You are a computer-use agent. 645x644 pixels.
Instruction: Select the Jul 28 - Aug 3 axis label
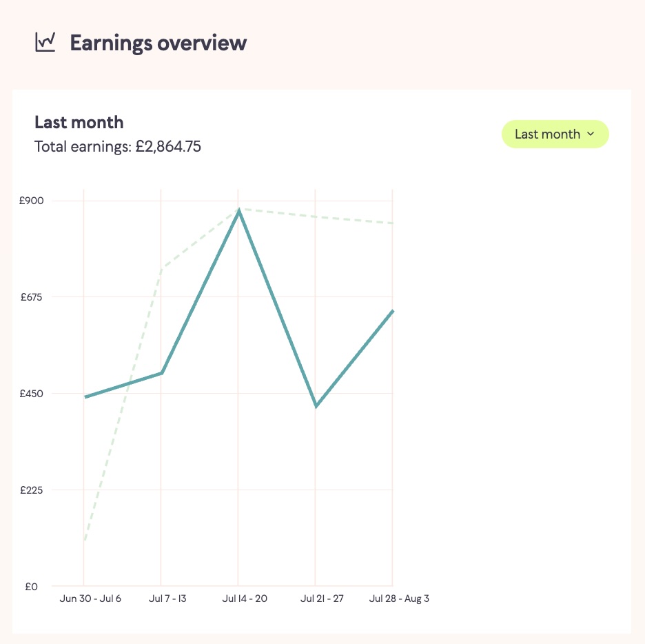pyautogui.click(x=399, y=598)
